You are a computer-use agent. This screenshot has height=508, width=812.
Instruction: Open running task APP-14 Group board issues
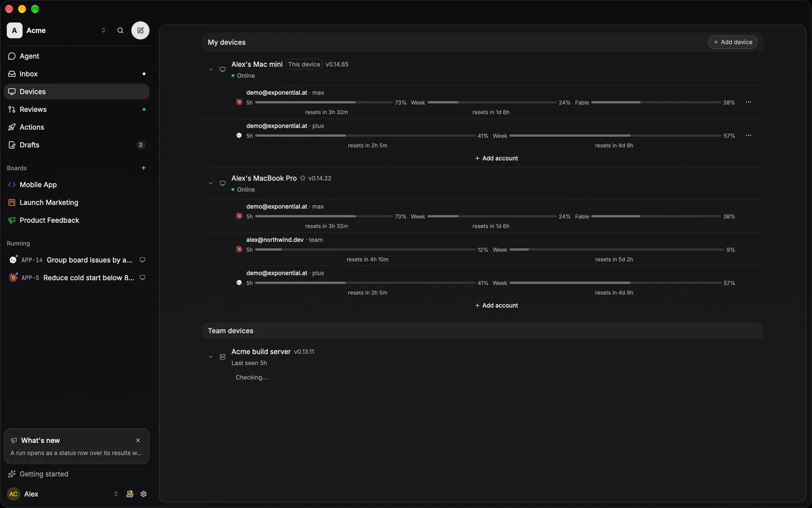(77, 260)
